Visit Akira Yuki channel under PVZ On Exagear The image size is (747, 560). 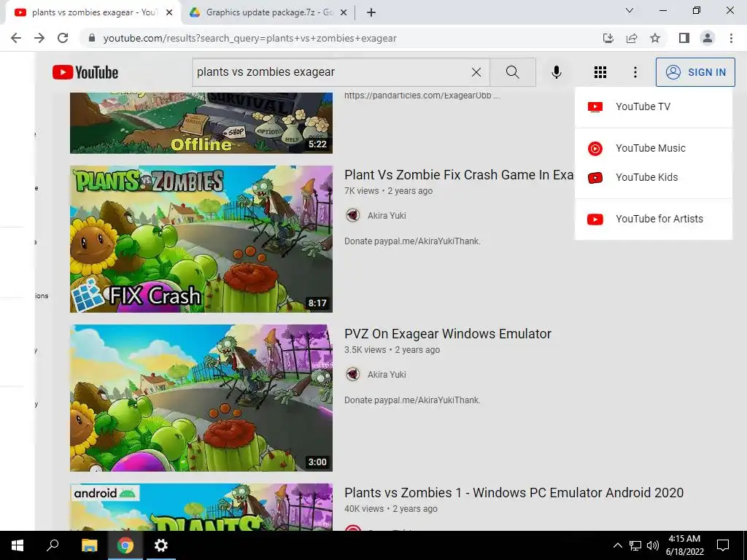pyautogui.click(x=387, y=375)
